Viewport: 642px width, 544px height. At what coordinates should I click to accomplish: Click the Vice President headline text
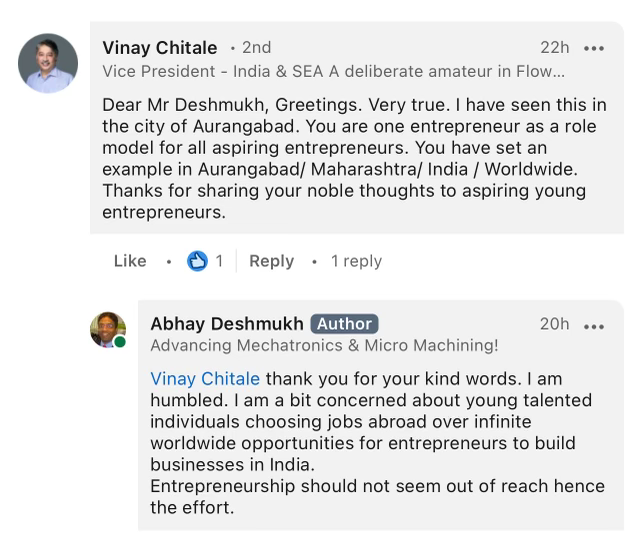pos(333,71)
